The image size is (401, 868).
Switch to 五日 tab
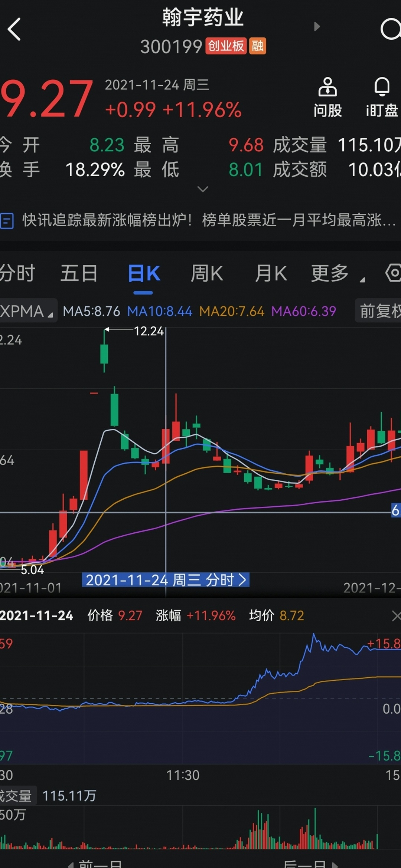click(79, 273)
